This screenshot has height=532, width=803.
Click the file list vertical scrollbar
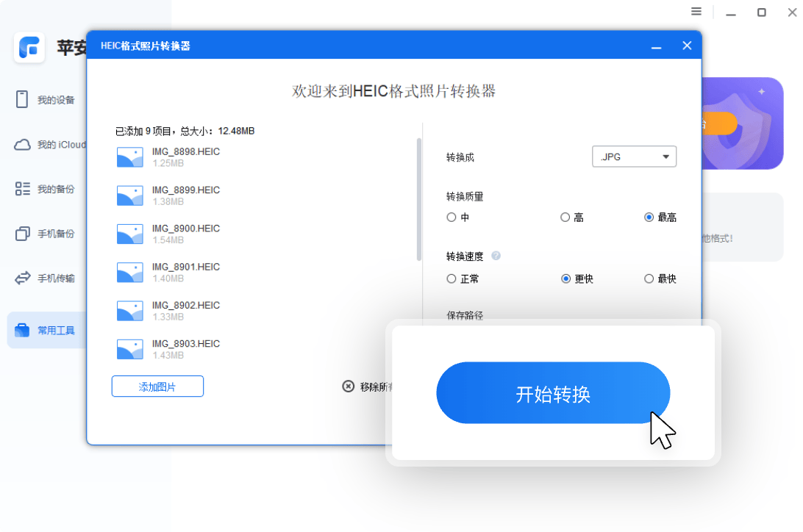pos(419,198)
